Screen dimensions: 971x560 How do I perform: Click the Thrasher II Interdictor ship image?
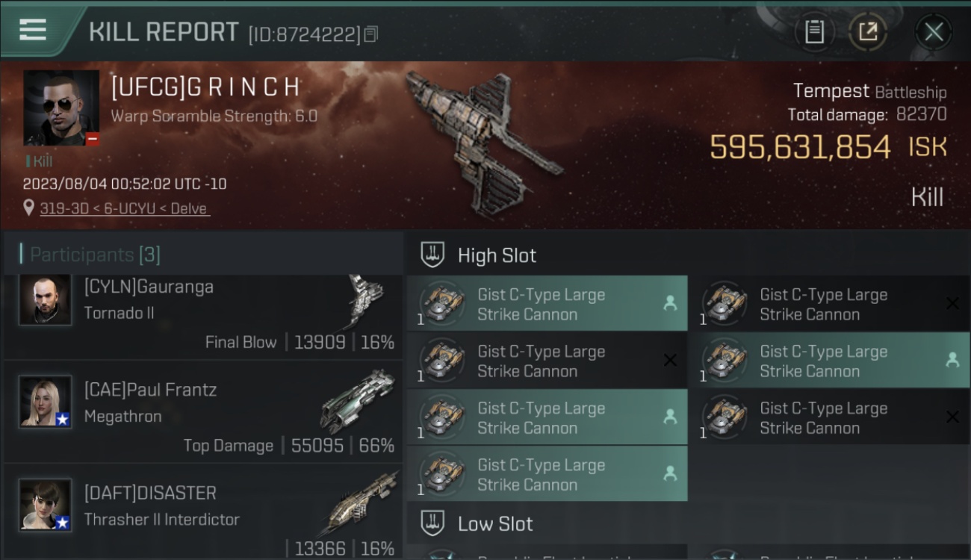362,502
